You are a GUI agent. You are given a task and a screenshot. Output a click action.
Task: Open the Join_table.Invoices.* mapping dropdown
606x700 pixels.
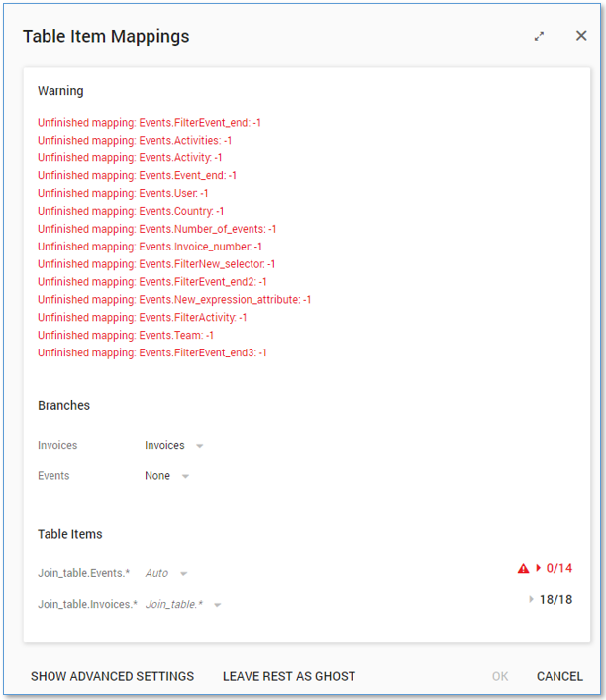pyautogui.click(x=182, y=604)
